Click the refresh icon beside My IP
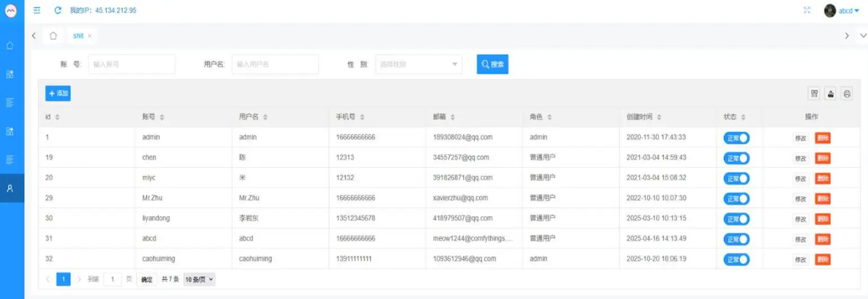This screenshot has width=868, height=299. point(57,11)
